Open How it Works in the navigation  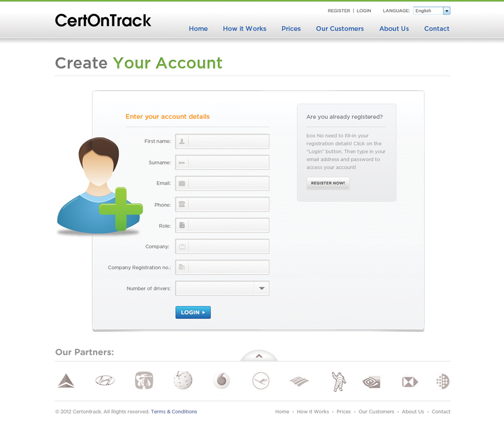pyautogui.click(x=244, y=29)
